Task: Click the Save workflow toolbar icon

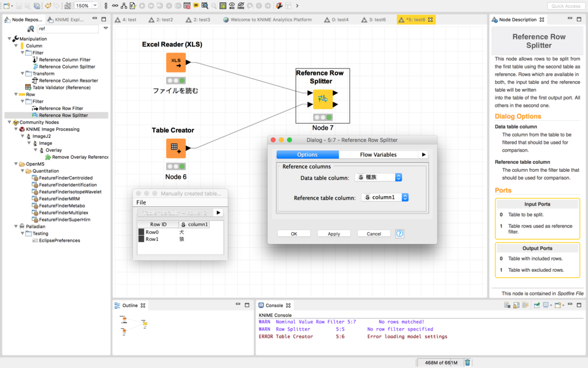Action: click(x=19, y=5)
